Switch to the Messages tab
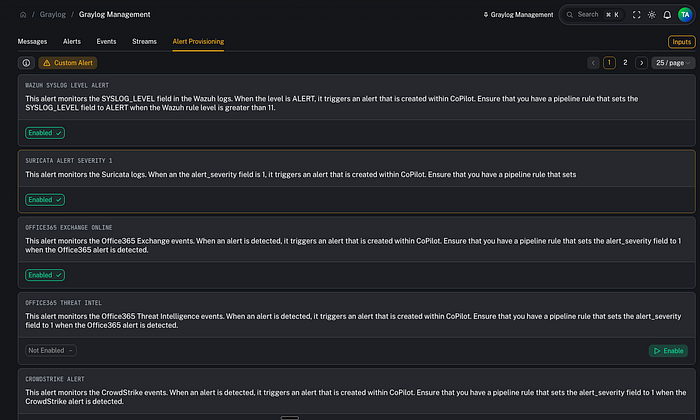The height and width of the screenshot is (420, 700). pyautogui.click(x=32, y=42)
